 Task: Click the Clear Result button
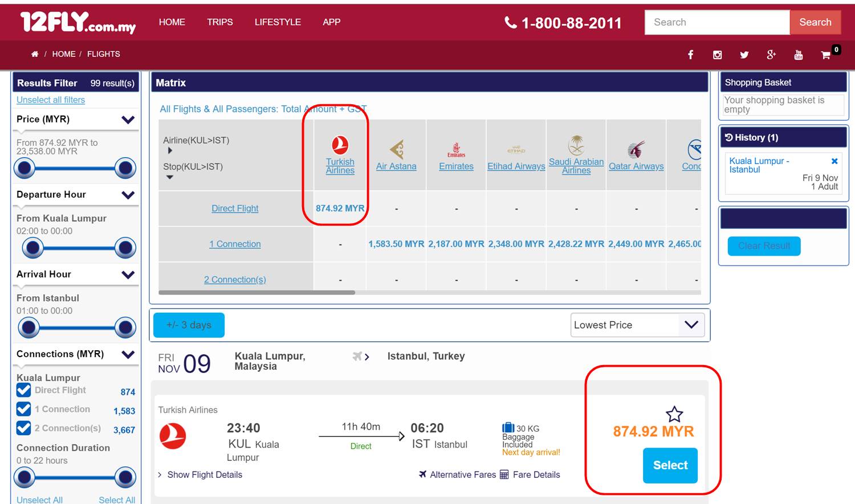(764, 246)
